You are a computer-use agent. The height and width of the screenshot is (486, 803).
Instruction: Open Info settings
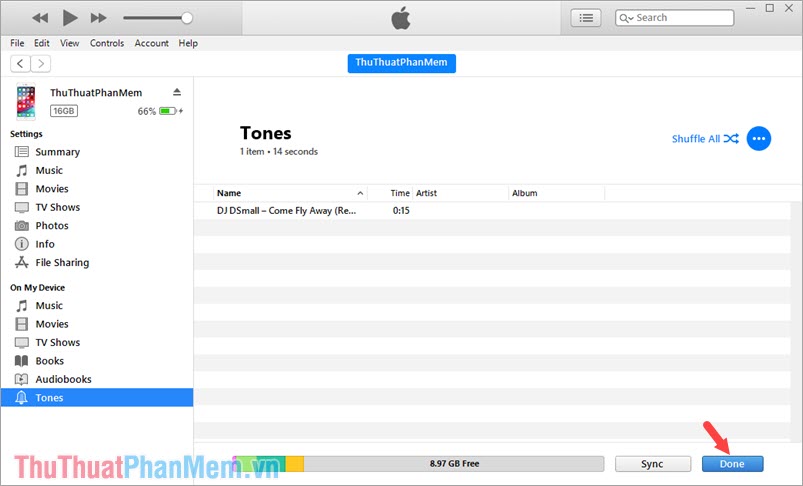click(x=97, y=244)
